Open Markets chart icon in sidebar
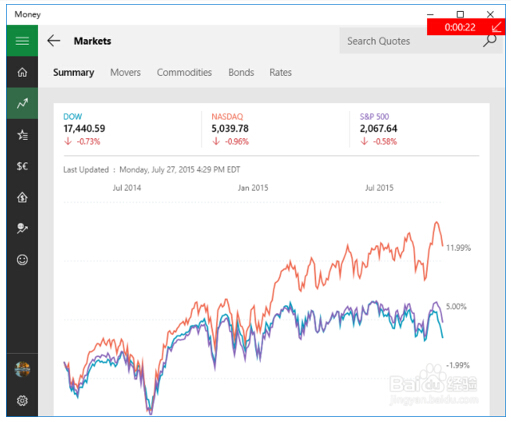Screen dimensions: 511x422 [x=22, y=103]
